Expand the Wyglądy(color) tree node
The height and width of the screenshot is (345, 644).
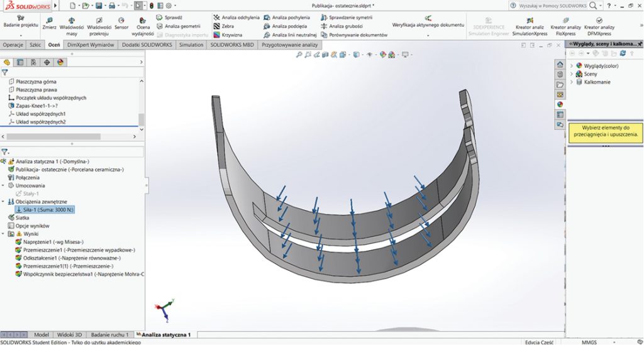click(572, 66)
